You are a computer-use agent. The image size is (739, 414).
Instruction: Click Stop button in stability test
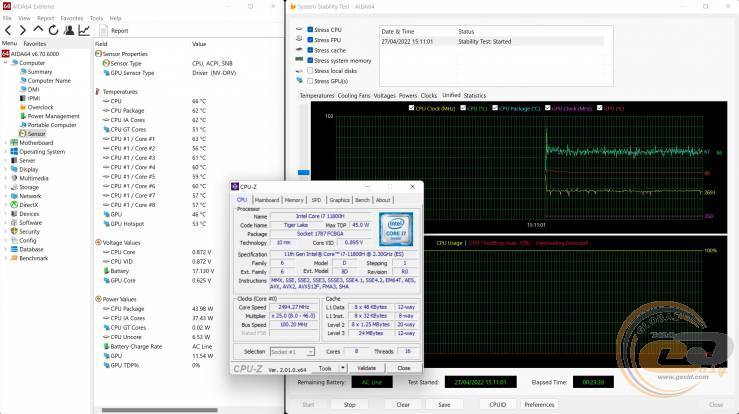point(350,405)
